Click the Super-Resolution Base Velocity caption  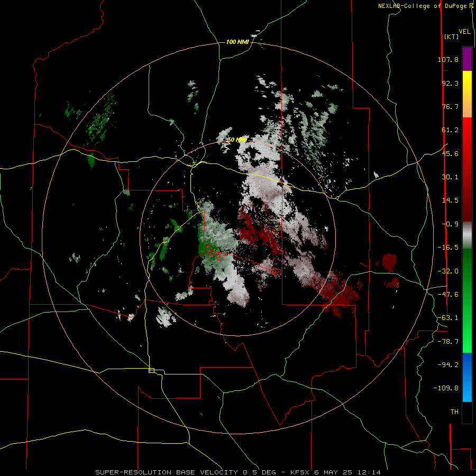point(238,472)
